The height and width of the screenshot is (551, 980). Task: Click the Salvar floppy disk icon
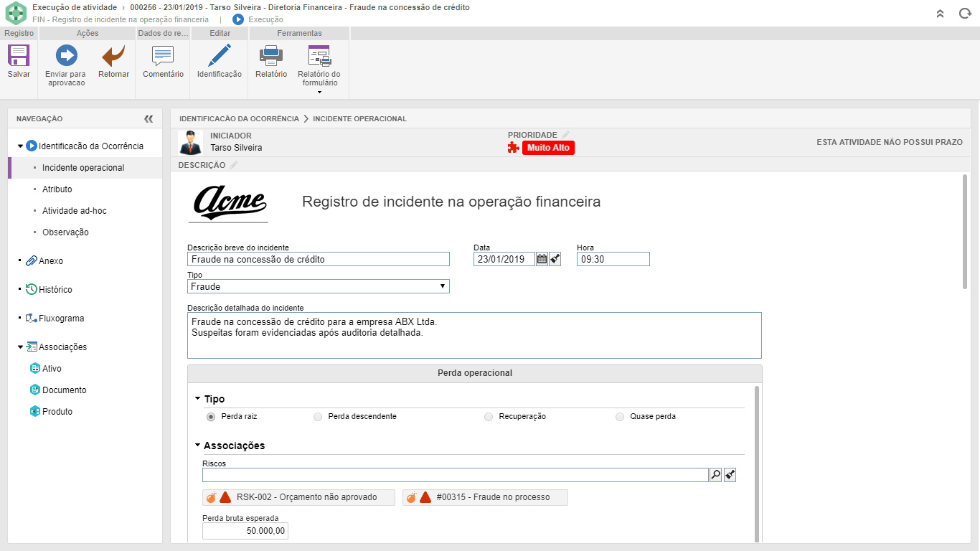click(19, 56)
